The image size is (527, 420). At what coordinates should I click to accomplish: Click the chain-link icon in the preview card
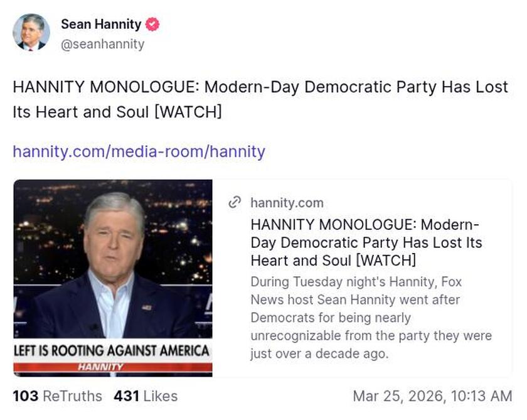[x=235, y=202]
